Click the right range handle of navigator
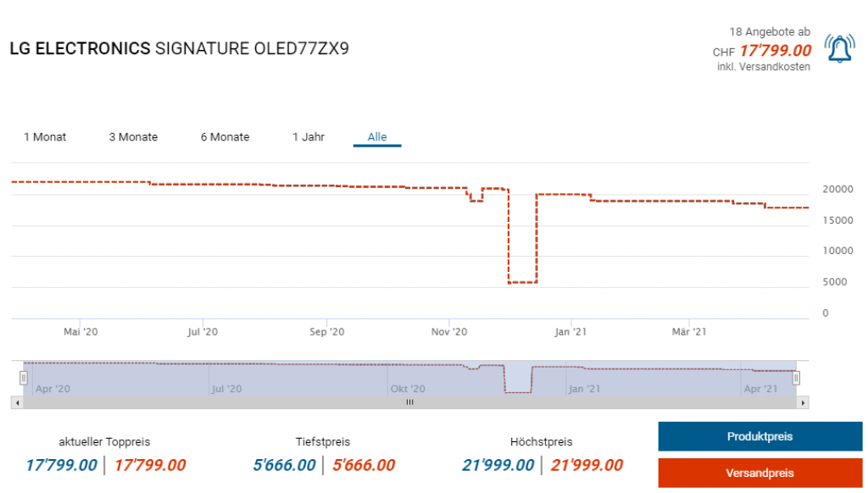This screenshot has width=868, height=493. pos(796,378)
